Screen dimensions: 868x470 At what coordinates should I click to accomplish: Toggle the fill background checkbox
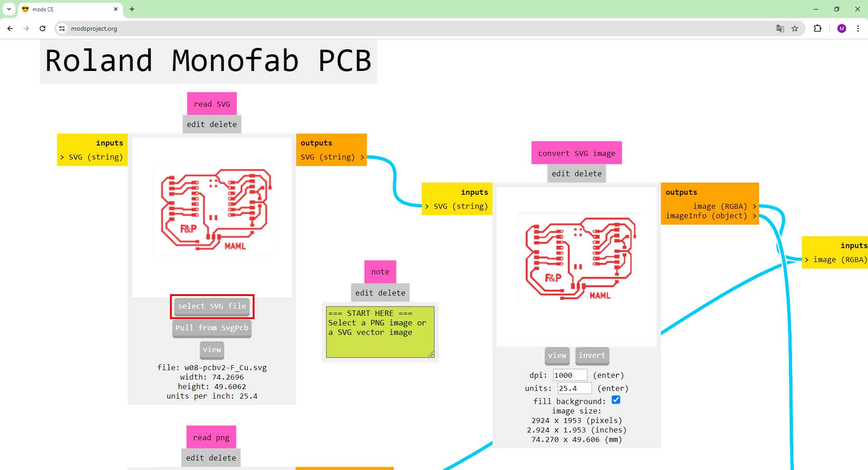point(616,400)
